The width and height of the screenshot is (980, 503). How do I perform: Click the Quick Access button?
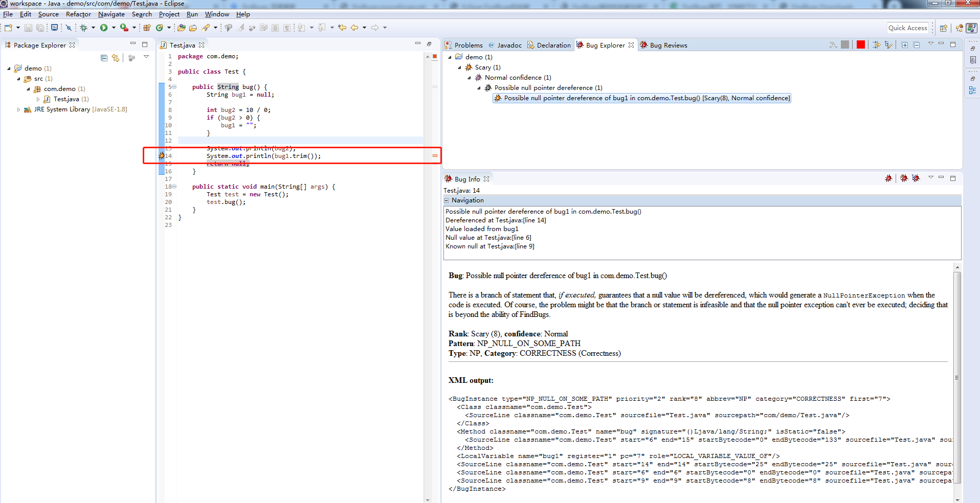908,28
